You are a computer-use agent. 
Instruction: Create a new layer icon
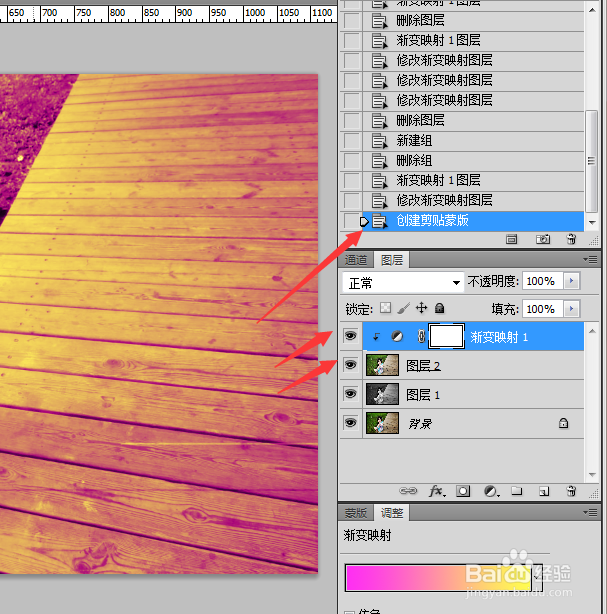[x=544, y=491]
